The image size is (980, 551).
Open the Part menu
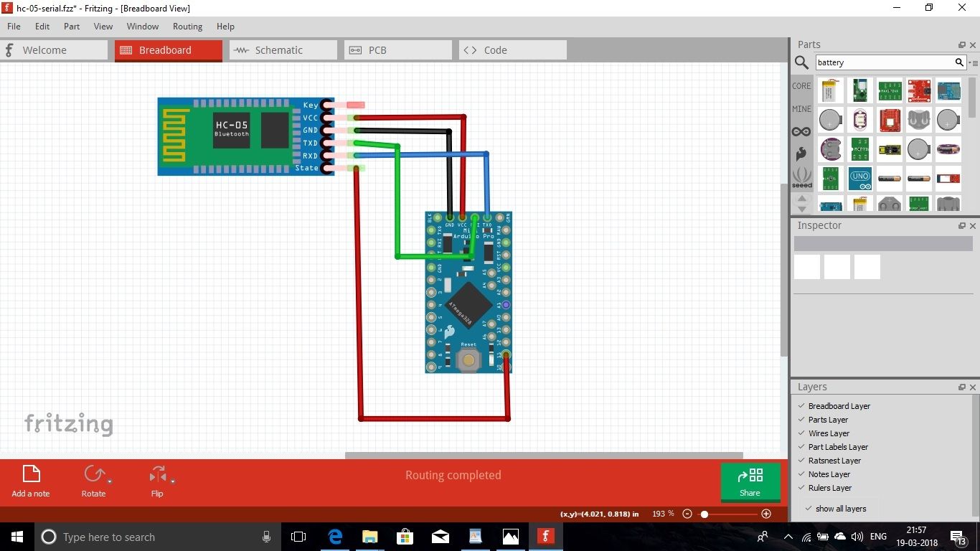pyautogui.click(x=71, y=27)
